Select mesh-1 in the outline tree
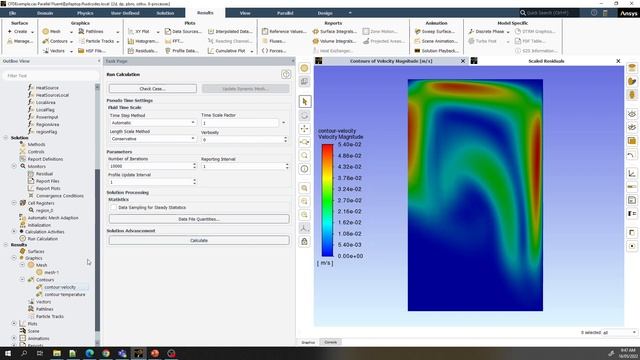 51,272
